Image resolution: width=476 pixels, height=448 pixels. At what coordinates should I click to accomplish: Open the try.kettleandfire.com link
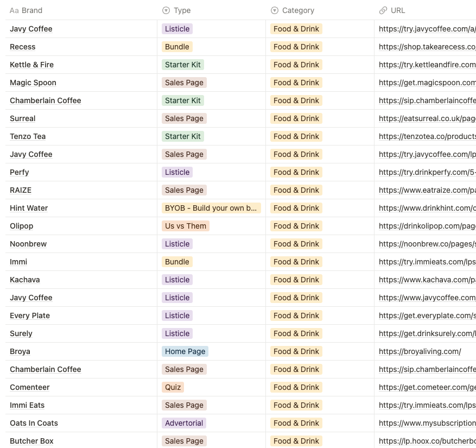click(x=427, y=65)
